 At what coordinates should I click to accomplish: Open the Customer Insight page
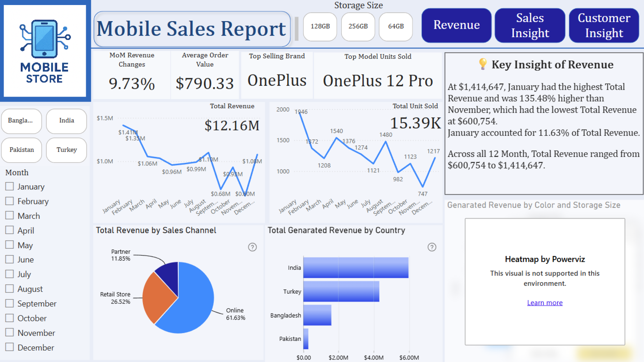[604, 25]
